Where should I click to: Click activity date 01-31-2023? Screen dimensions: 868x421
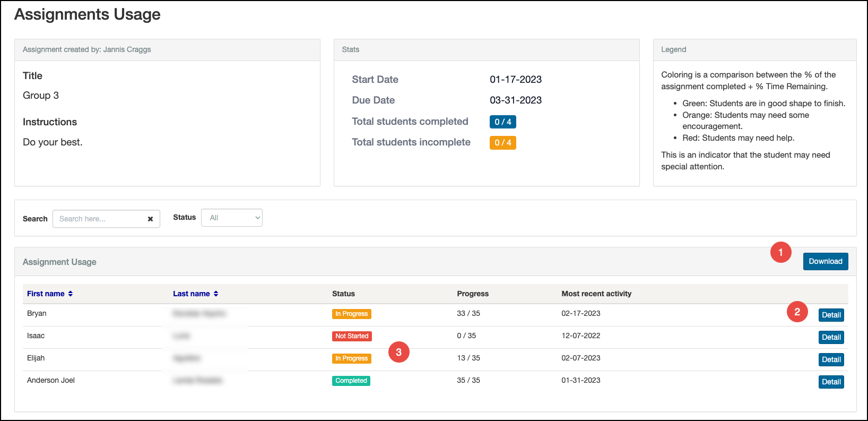581,380
